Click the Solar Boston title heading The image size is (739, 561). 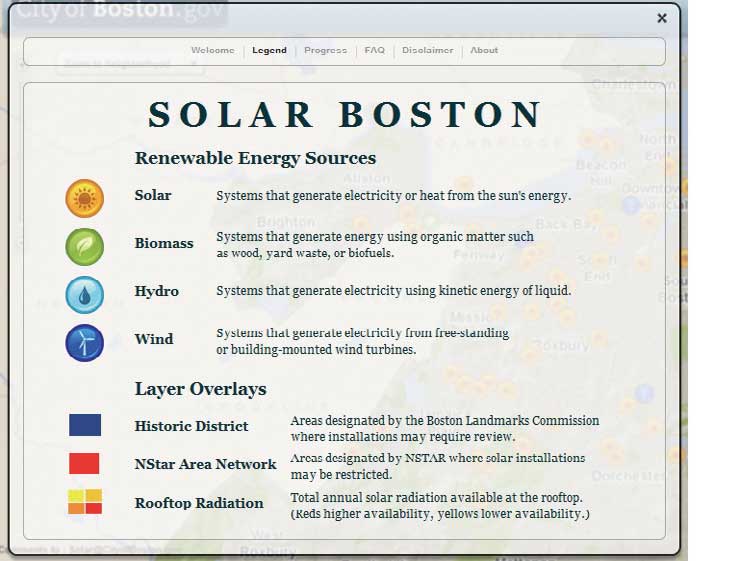pos(345,115)
